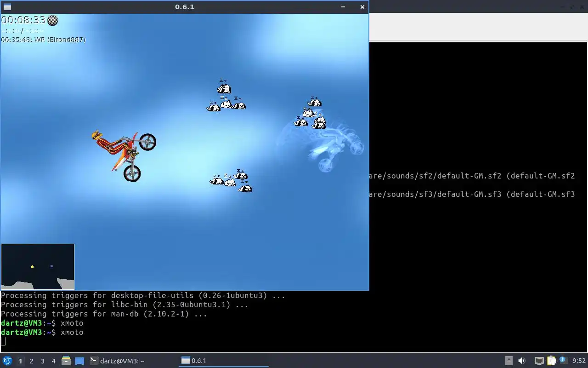Click the WR (Elrond887) record text
This screenshot has height=368, width=588.
60,40
